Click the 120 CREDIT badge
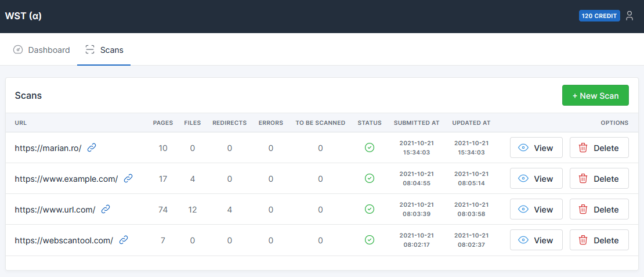 pyautogui.click(x=599, y=16)
